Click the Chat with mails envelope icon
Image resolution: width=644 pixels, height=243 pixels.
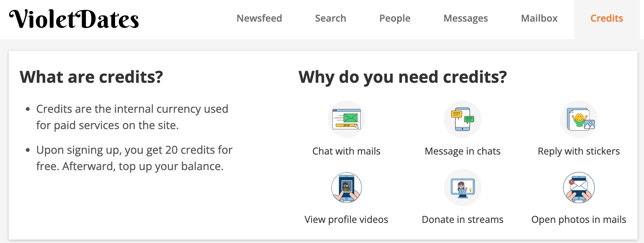346,119
